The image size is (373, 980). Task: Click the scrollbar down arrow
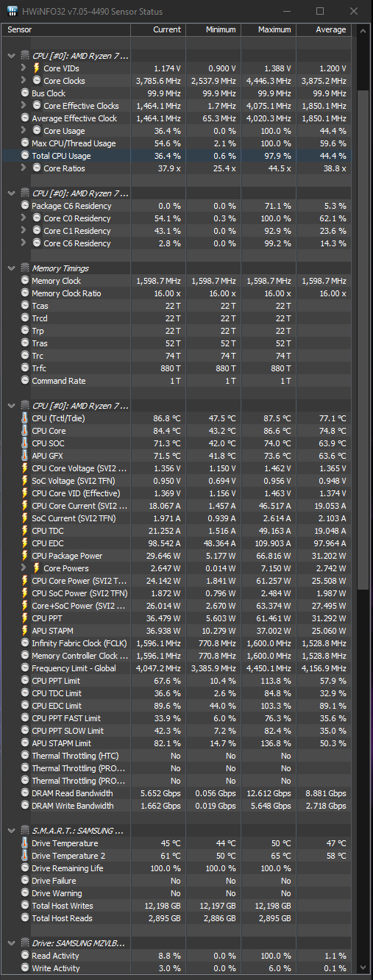point(362,969)
